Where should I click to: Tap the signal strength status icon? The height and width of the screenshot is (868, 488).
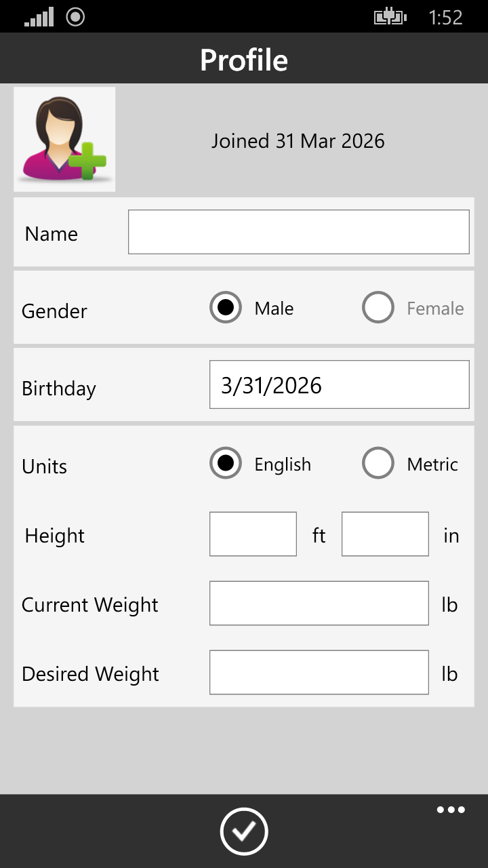click(x=39, y=17)
